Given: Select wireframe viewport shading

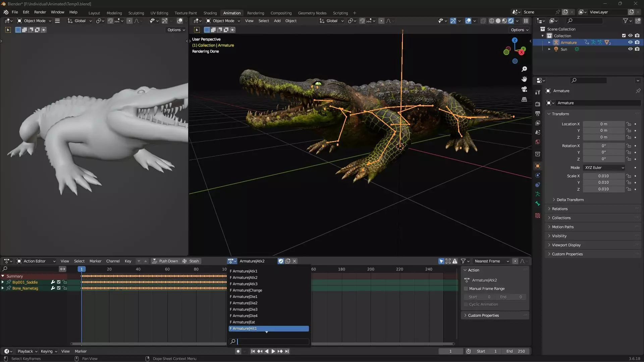Looking at the screenshot, I should [x=492, y=21].
